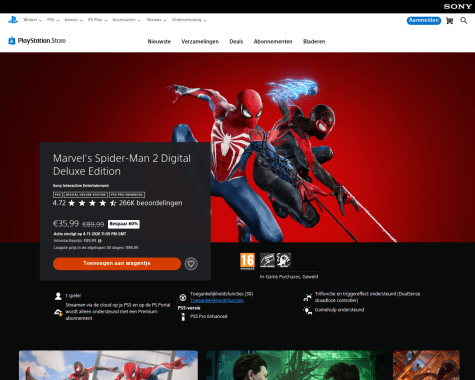Click the violence content descriptor icon
The width and height of the screenshot is (475, 380).
tap(284, 260)
